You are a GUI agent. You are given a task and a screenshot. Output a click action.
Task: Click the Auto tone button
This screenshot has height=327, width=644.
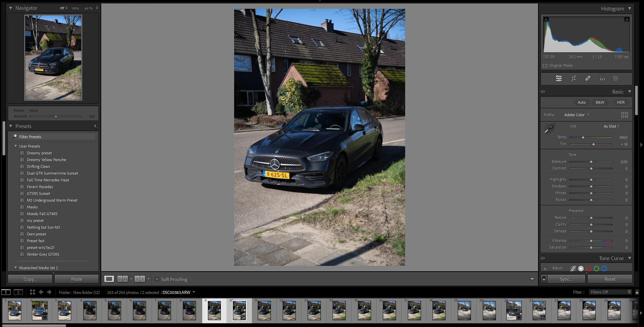click(x=582, y=102)
